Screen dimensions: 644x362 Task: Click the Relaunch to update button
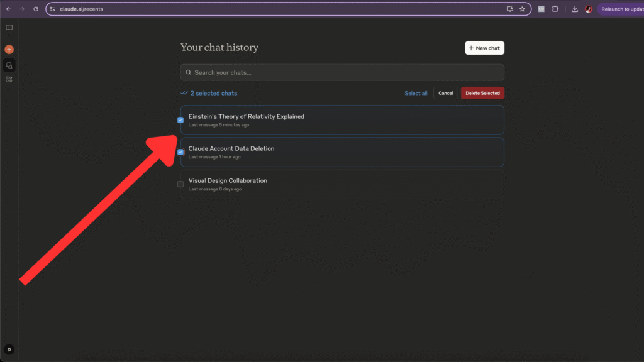coord(621,9)
